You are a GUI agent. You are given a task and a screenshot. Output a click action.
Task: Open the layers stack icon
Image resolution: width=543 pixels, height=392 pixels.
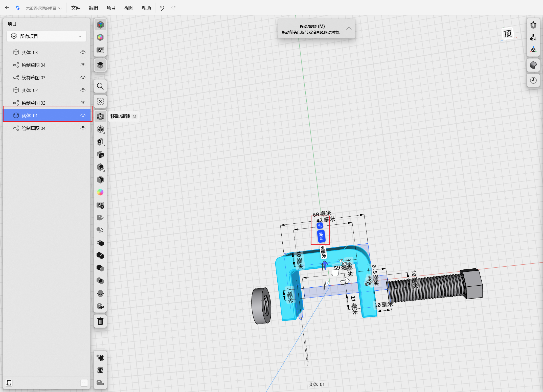click(100, 65)
